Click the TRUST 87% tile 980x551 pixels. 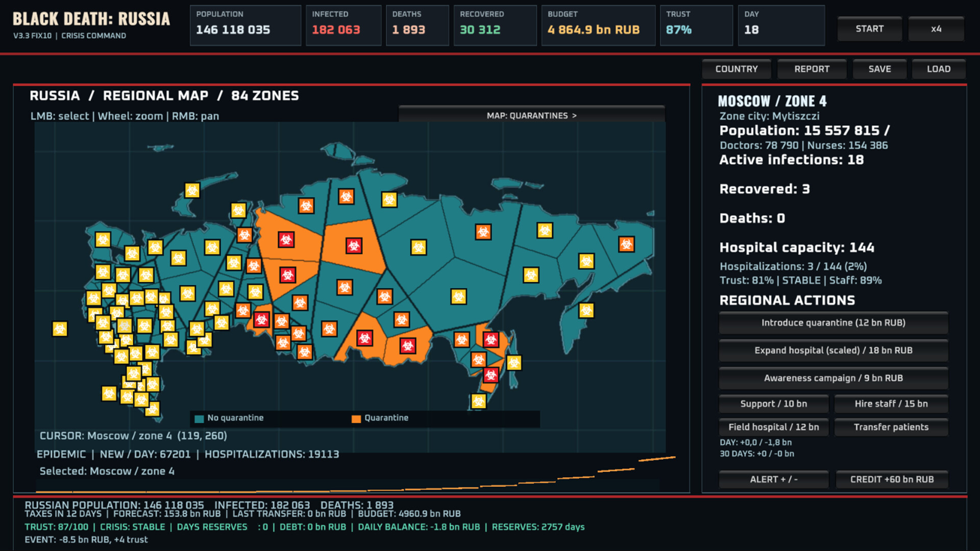point(696,26)
